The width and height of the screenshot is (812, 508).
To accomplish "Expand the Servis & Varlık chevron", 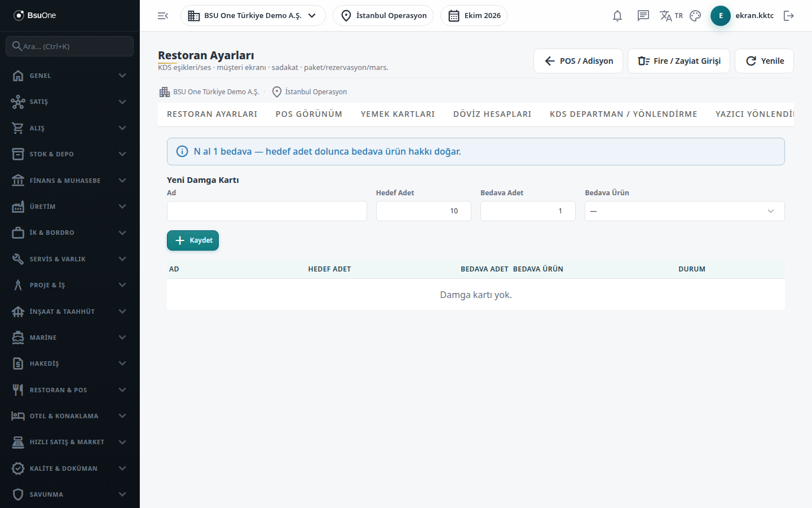I will click(122, 259).
